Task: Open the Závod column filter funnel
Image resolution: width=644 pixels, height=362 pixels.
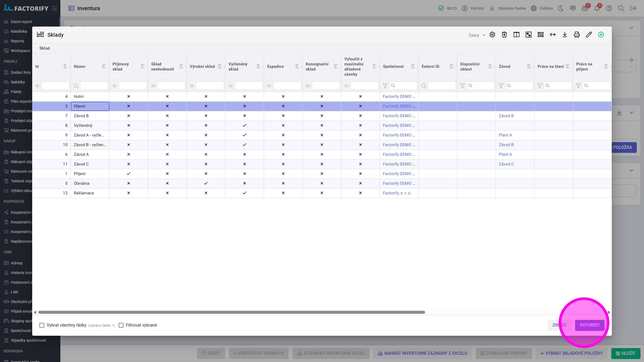Action: click(501, 86)
